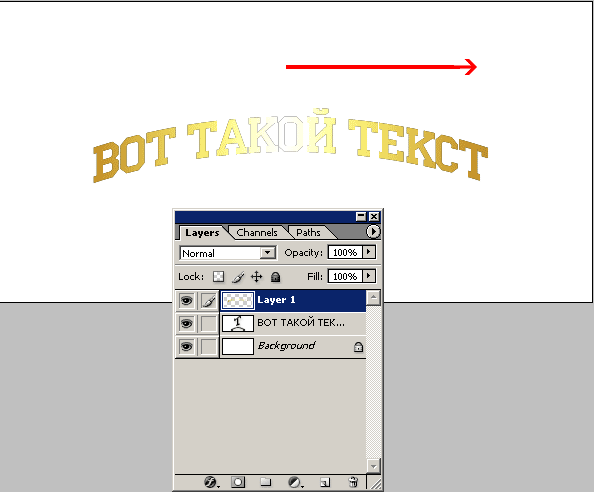Hide Layer 1 using its eye icon
The image size is (594, 492).
pyautogui.click(x=186, y=301)
